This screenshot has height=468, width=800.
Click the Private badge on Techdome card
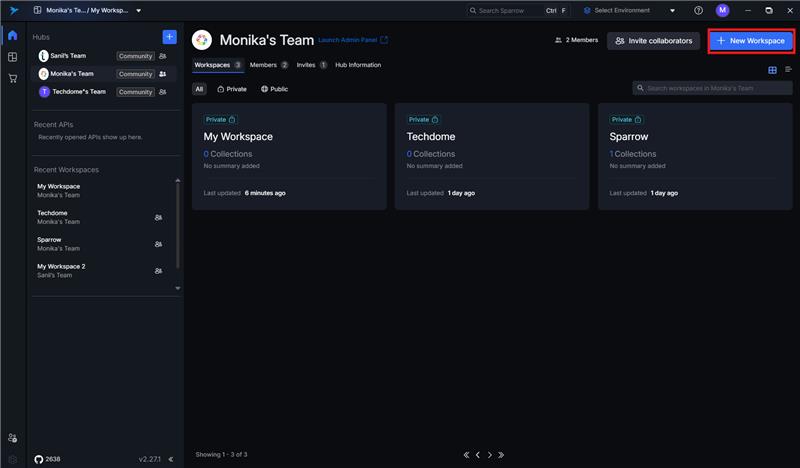[423, 119]
